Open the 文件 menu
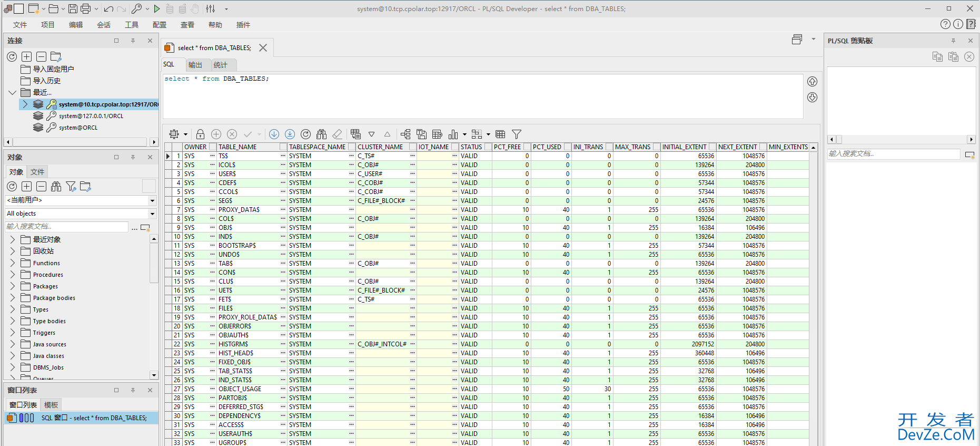Image resolution: width=980 pixels, height=446 pixels. coord(20,25)
